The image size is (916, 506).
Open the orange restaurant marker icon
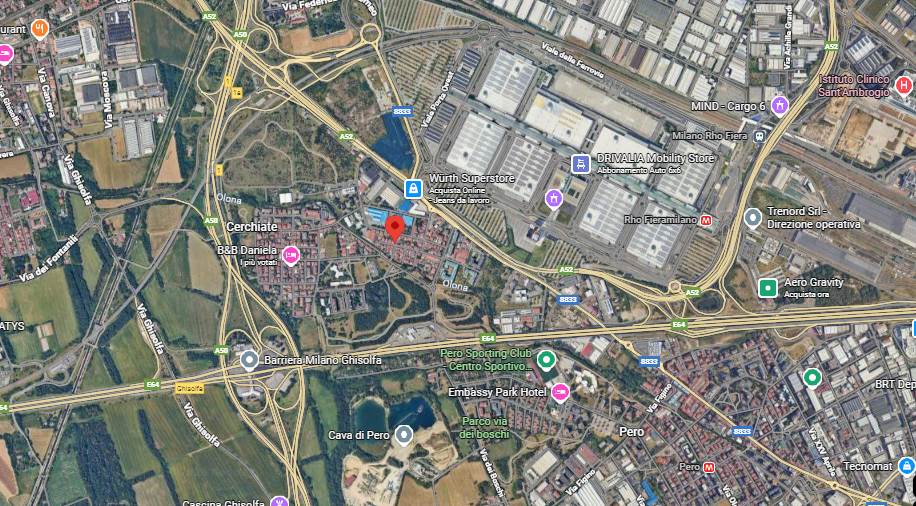39,29
